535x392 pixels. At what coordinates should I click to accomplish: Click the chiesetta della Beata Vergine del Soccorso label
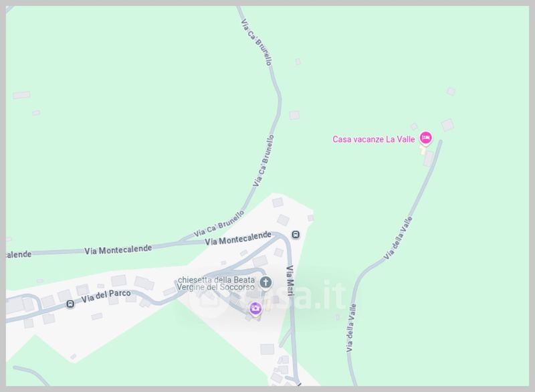pos(215,284)
